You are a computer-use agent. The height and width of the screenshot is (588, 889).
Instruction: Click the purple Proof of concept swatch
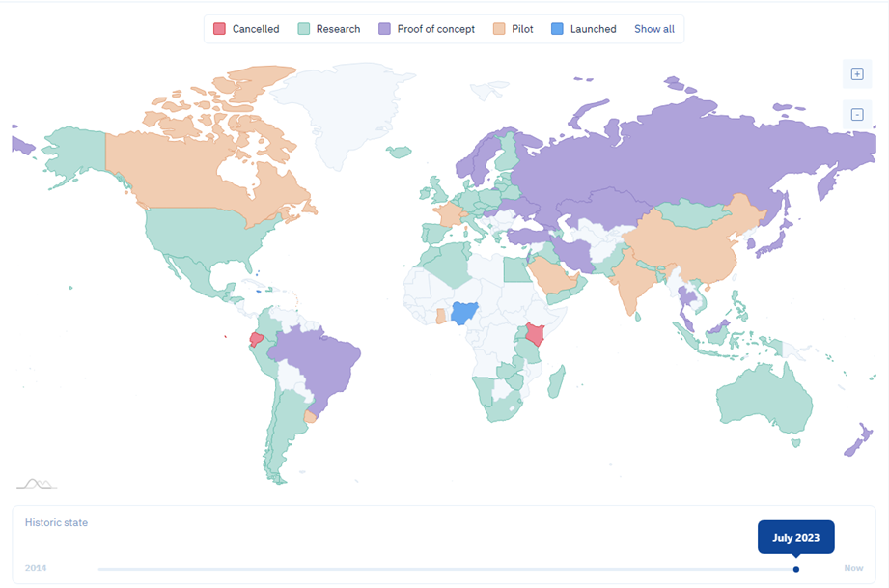[384, 29]
